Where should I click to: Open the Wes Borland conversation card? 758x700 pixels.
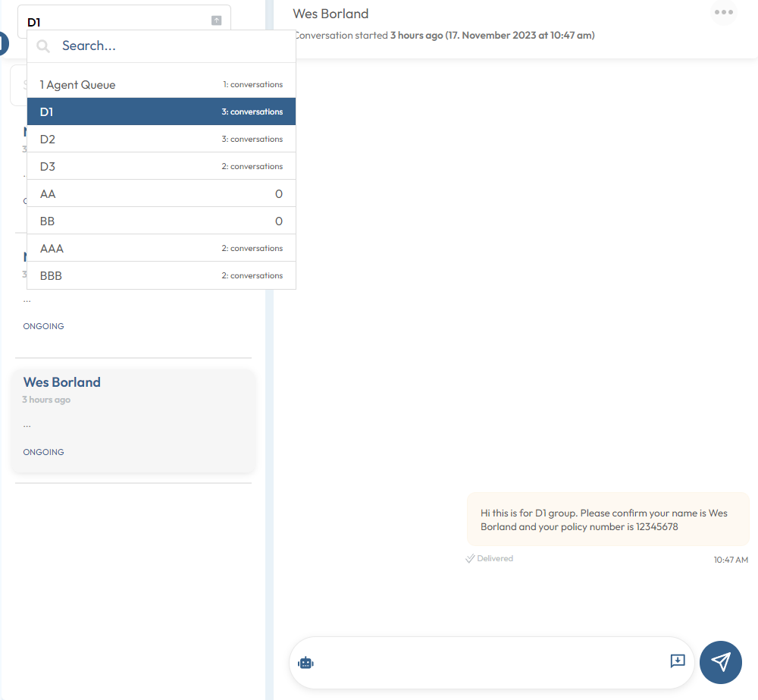click(133, 421)
